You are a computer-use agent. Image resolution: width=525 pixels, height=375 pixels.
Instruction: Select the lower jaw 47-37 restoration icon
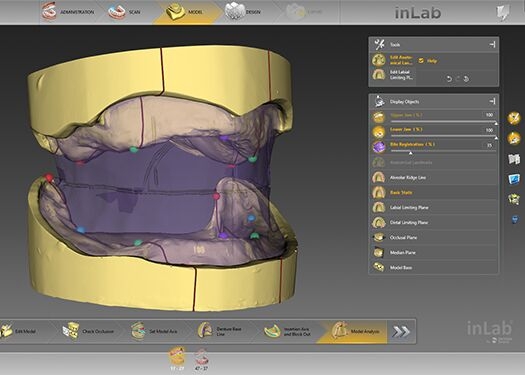tap(201, 360)
